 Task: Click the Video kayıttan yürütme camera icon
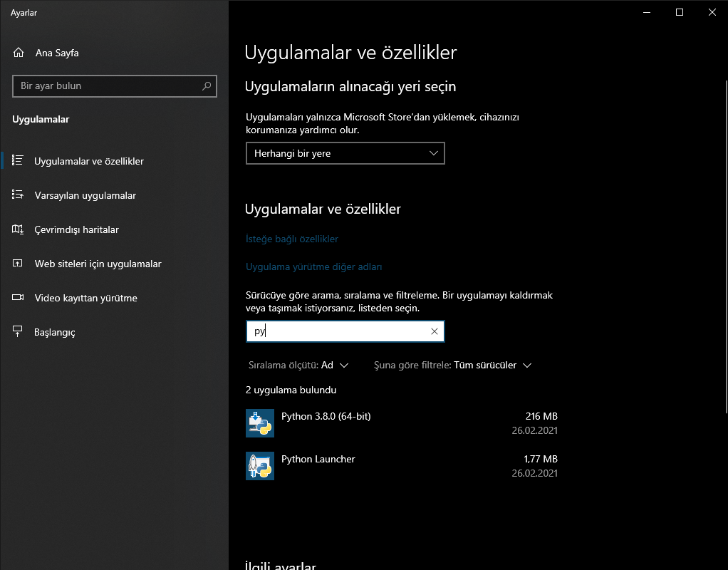coord(18,297)
